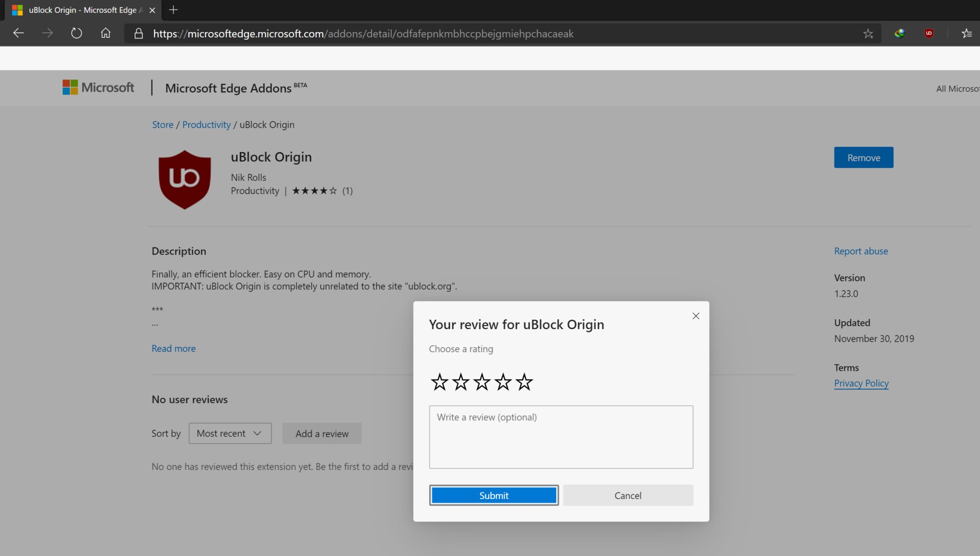Click the site security lock icon
The width and height of the screenshot is (980, 556).
pos(139,33)
